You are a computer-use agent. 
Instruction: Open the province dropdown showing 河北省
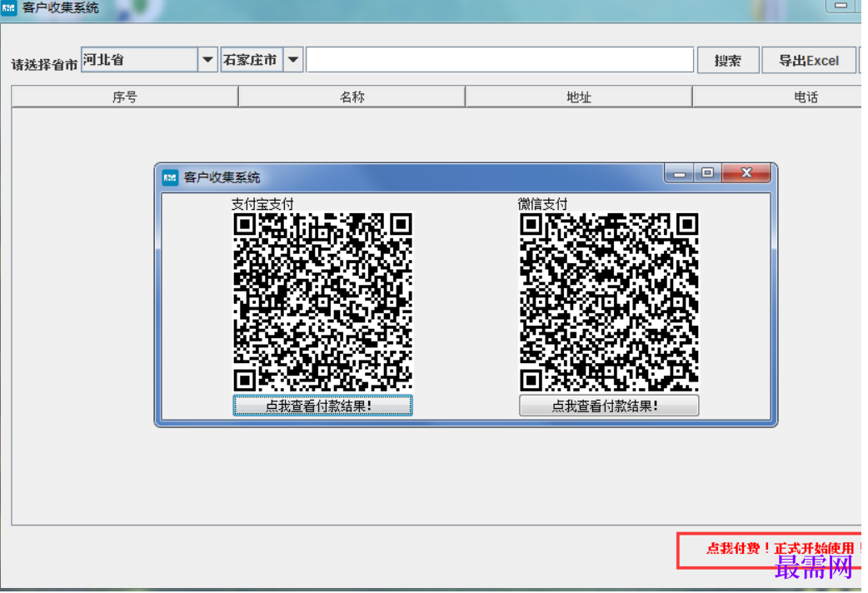tap(149, 60)
